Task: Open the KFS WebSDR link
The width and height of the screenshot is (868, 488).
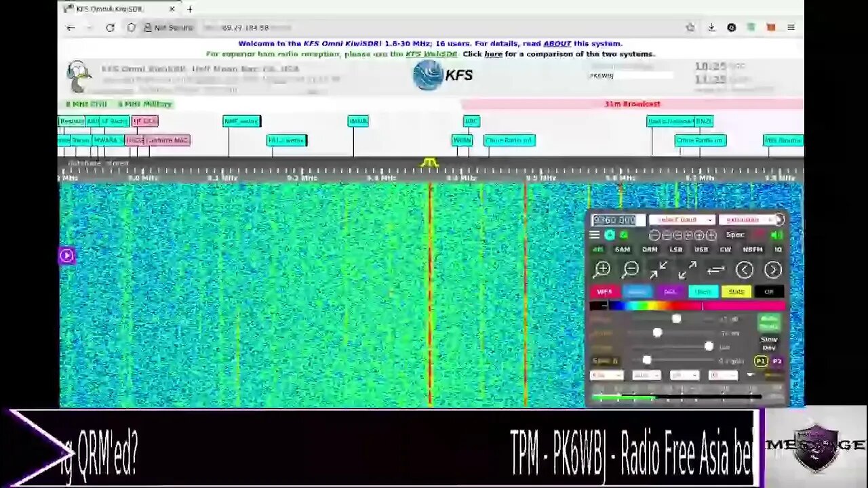Action: pyautogui.click(x=431, y=54)
